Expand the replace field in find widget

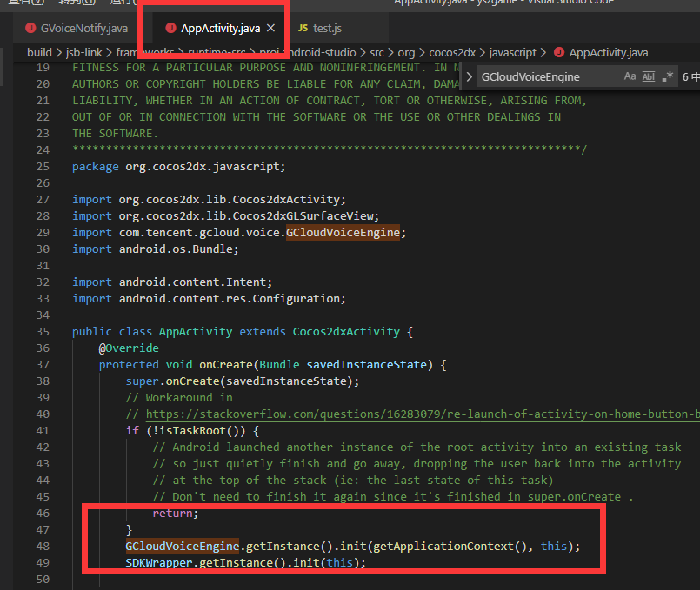470,76
